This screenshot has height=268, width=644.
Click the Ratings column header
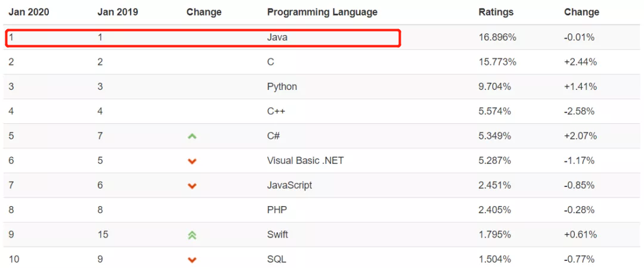tap(496, 12)
